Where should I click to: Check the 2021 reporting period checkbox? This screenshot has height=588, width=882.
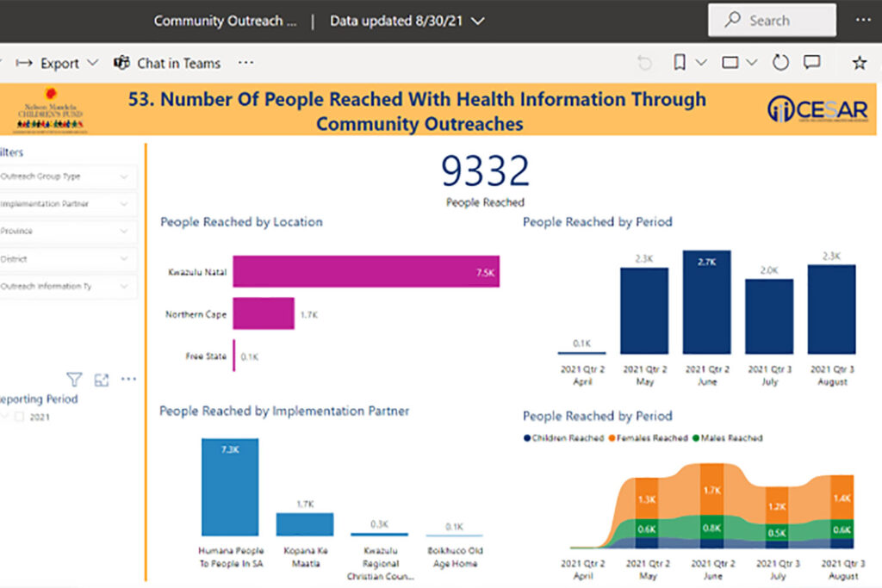(x=19, y=418)
